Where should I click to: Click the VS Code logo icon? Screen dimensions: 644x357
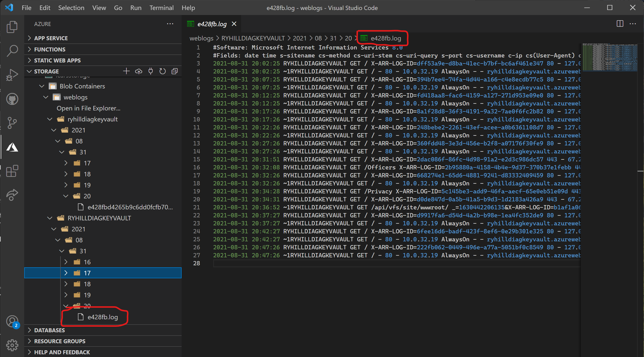[9, 7]
